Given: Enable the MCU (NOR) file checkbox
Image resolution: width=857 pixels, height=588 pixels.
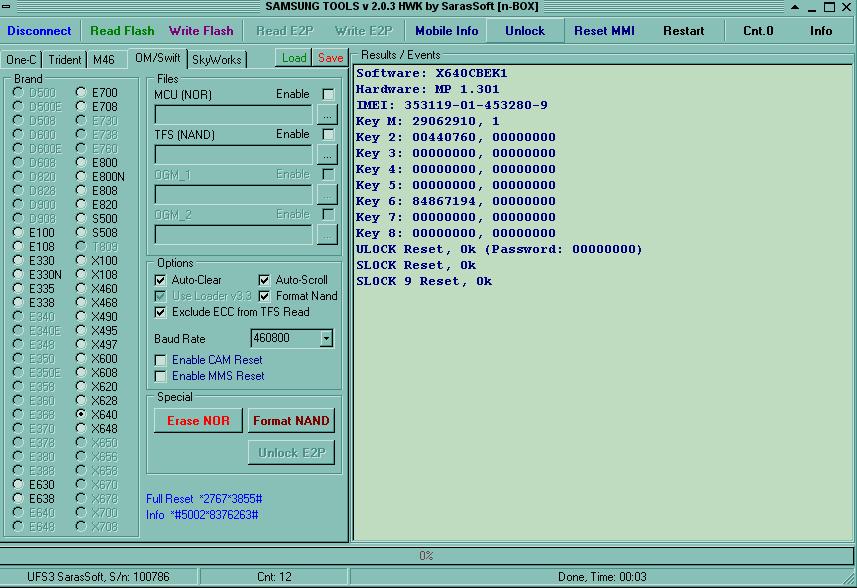Looking at the screenshot, I should pyautogui.click(x=328, y=94).
